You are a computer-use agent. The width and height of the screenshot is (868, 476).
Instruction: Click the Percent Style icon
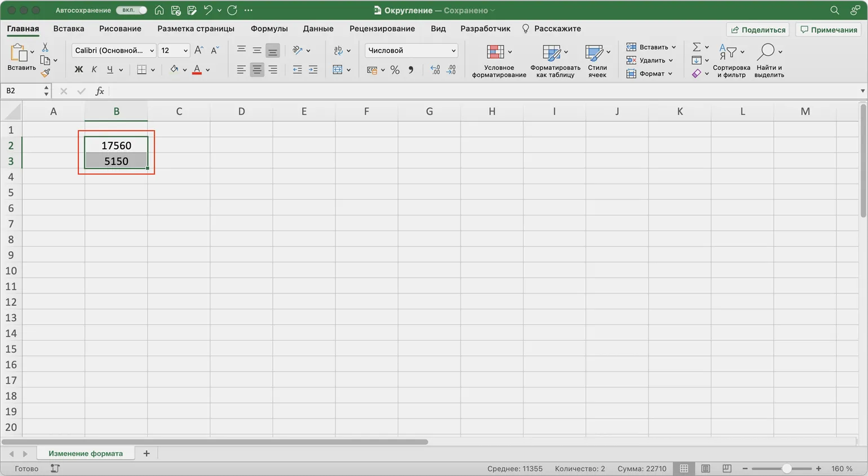(x=395, y=70)
